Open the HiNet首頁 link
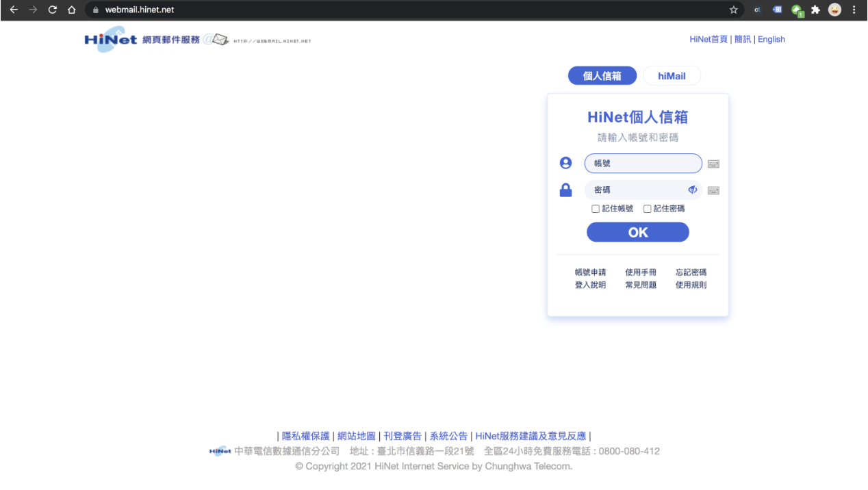 [x=709, y=39]
